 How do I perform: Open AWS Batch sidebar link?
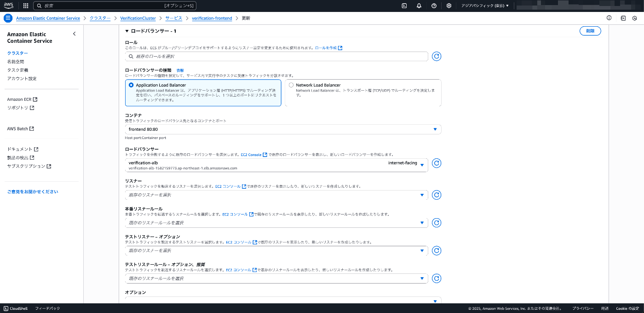[21, 129]
